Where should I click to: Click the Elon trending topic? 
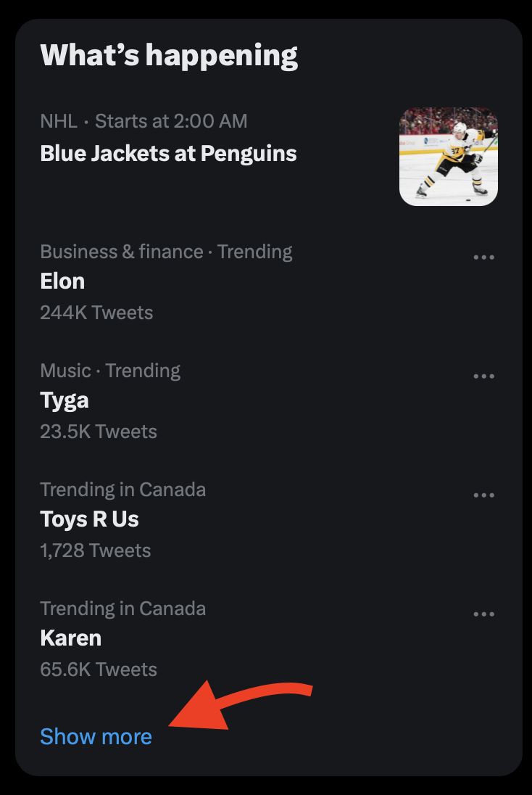(62, 281)
